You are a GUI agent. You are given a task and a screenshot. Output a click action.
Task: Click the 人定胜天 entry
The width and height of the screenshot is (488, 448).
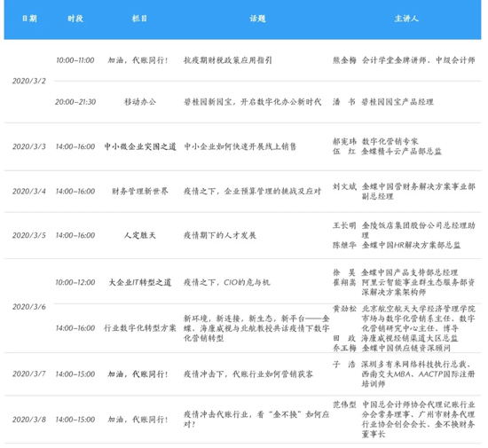[139, 235]
